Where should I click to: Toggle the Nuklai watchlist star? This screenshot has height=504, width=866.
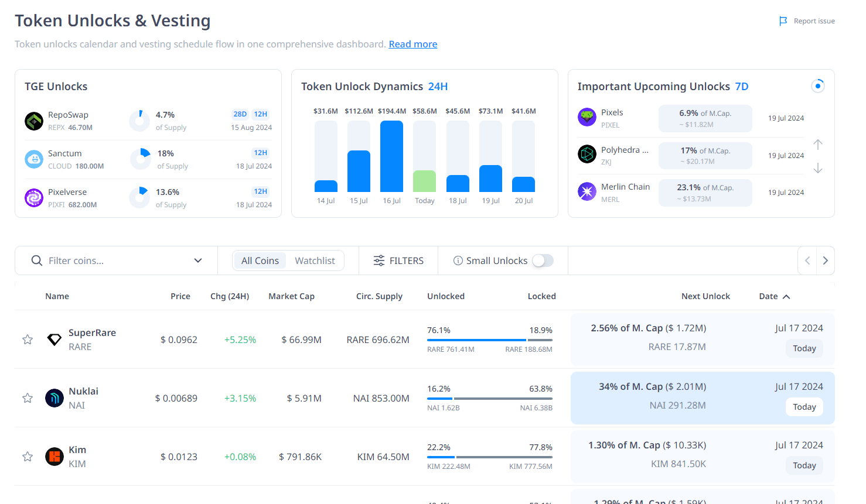28,398
